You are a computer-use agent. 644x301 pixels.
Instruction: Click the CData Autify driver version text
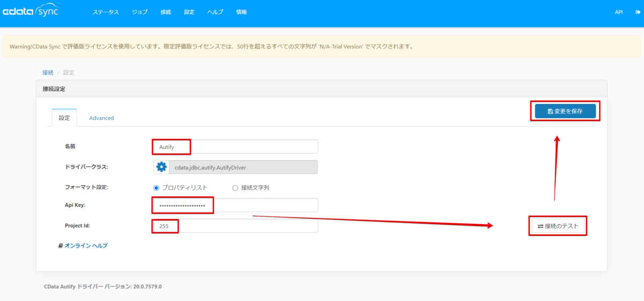[x=103, y=286]
